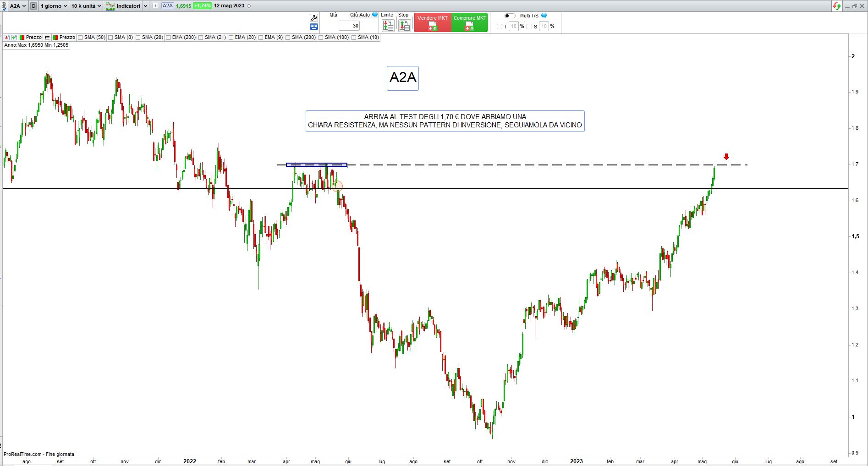Tick the T percentage checkbox
Screen dimensions: 868x466
pyautogui.click(x=500, y=27)
